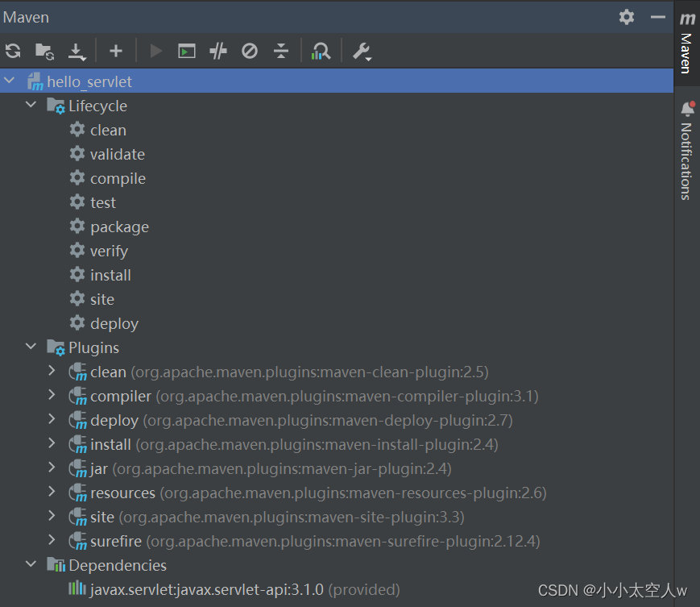
Task: Reload all Maven projects
Action: coord(13,51)
